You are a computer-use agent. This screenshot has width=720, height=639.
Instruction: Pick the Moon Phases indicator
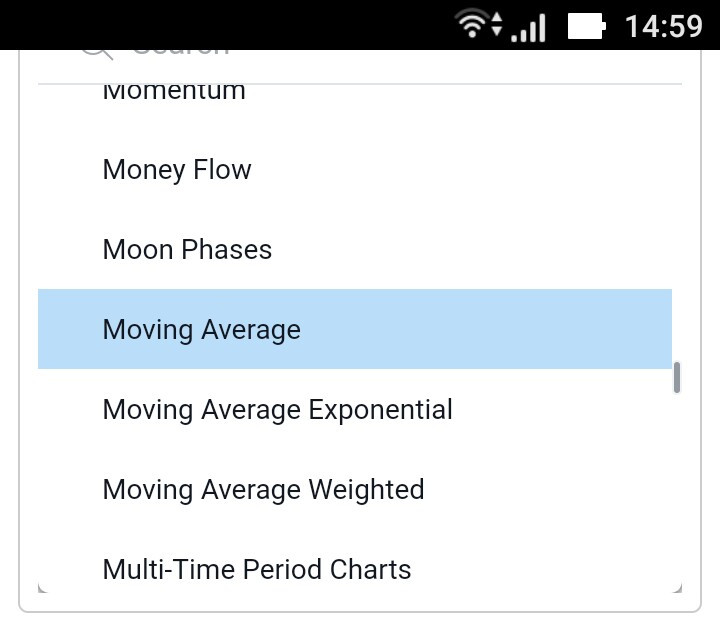coord(187,250)
